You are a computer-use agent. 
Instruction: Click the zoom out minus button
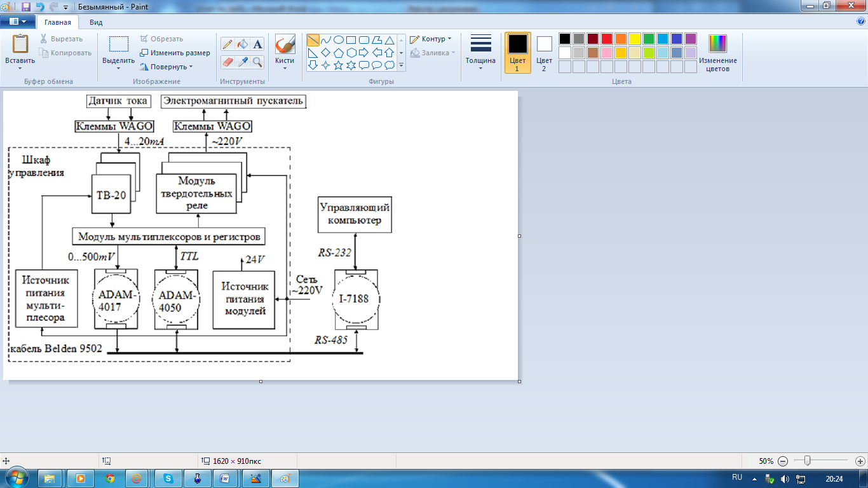(783, 461)
